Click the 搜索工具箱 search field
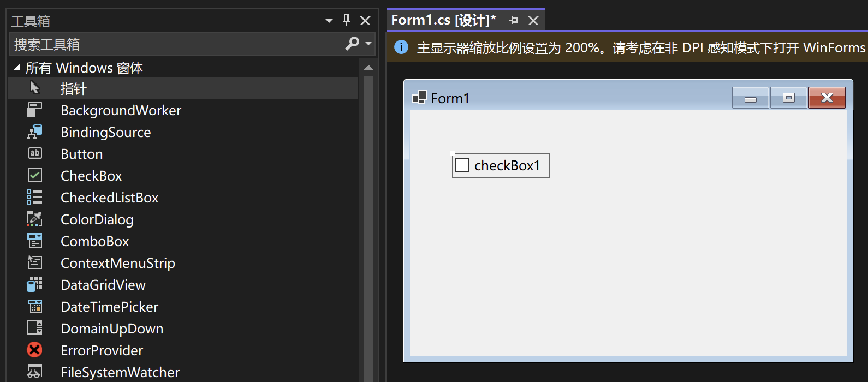 coord(175,44)
